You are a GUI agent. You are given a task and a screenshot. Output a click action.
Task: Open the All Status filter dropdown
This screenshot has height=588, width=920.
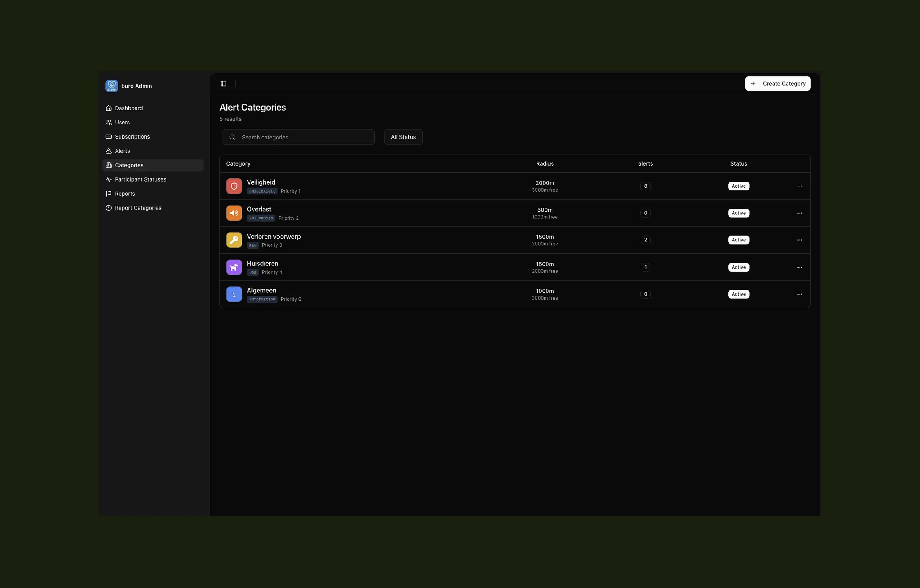click(x=403, y=137)
